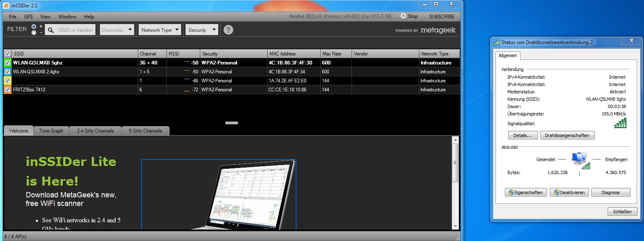Switch to the 5 GHz Channels tab
Viewport: 644px width, 241px height.
point(146,131)
